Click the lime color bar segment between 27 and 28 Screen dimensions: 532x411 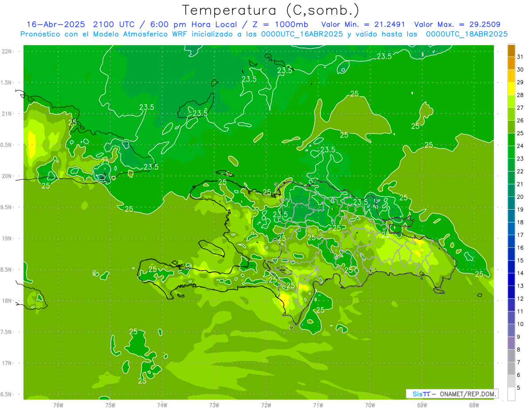coord(511,101)
